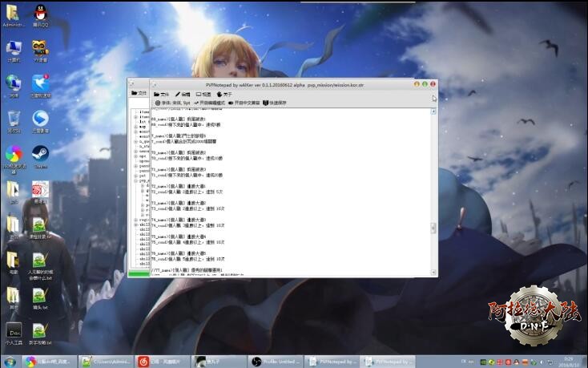This screenshot has width=588, height=368.
Task: Click the line starting with T2_name
Action: pyautogui.click(x=178, y=186)
